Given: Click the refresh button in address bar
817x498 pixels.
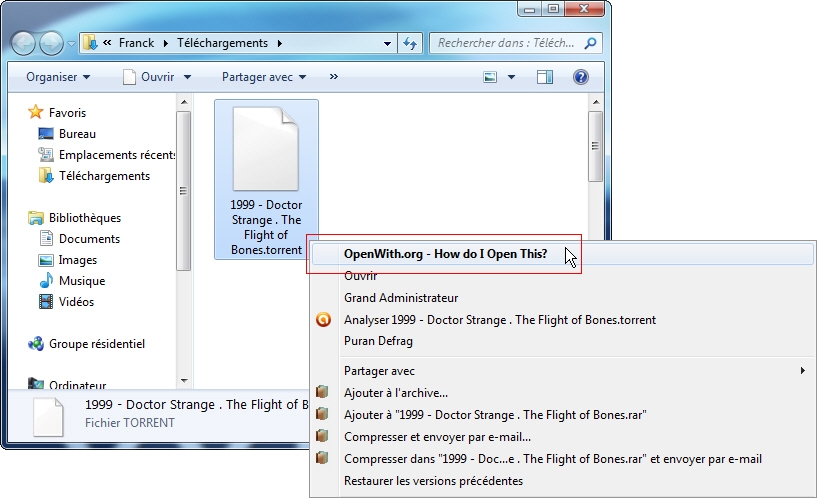Looking at the screenshot, I should pyautogui.click(x=411, y=43).
